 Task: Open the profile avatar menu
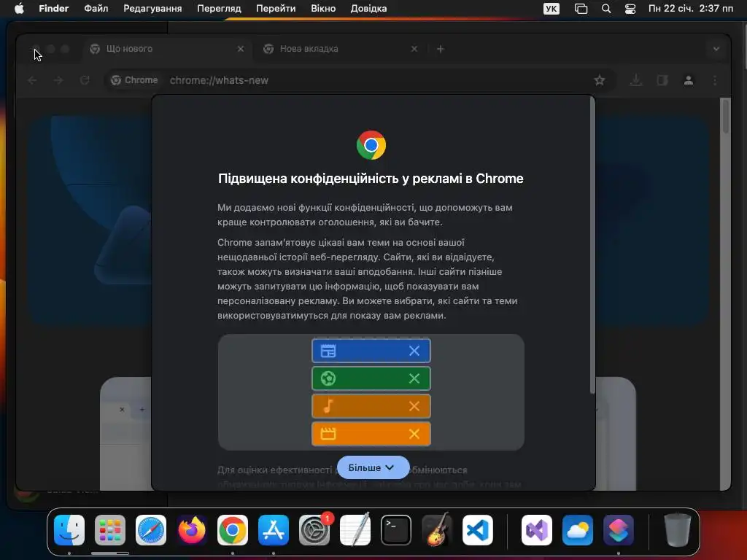[x=689, y=80]
